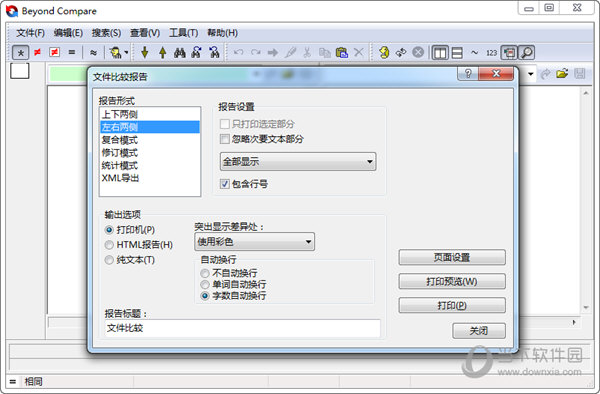Click the 关闭 button
Viewport: 600px width, 394px height.
pos(479,331)
